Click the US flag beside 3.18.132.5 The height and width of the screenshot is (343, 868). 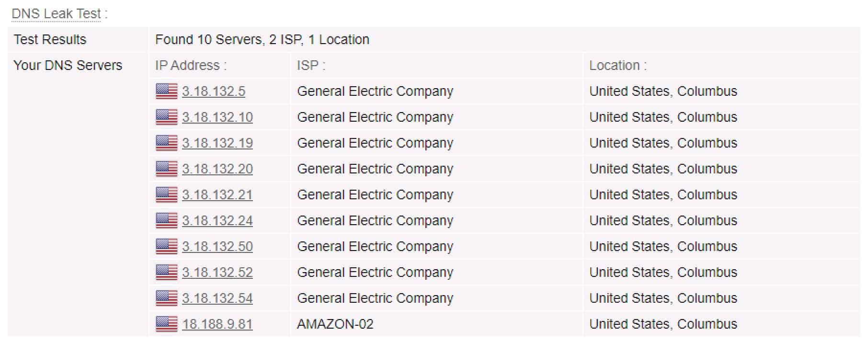point(167,91)
